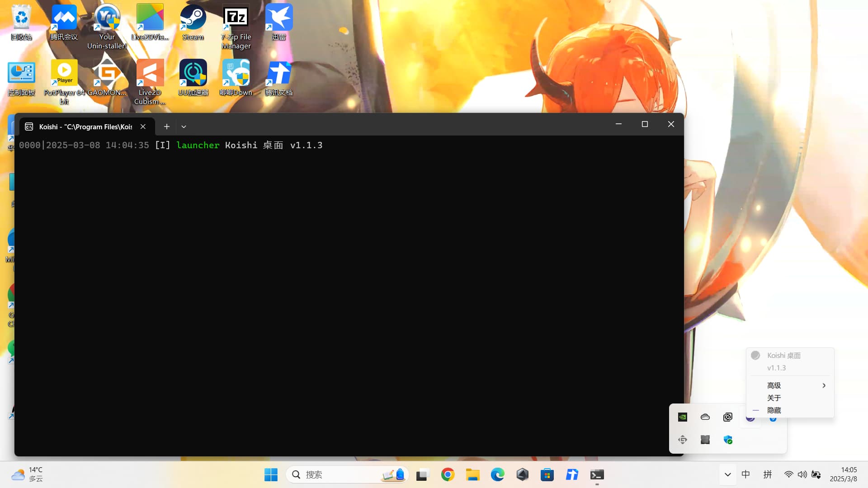Click the gray grid-panel tray icon
Viewport: 868px width, 488px height.
705,440
